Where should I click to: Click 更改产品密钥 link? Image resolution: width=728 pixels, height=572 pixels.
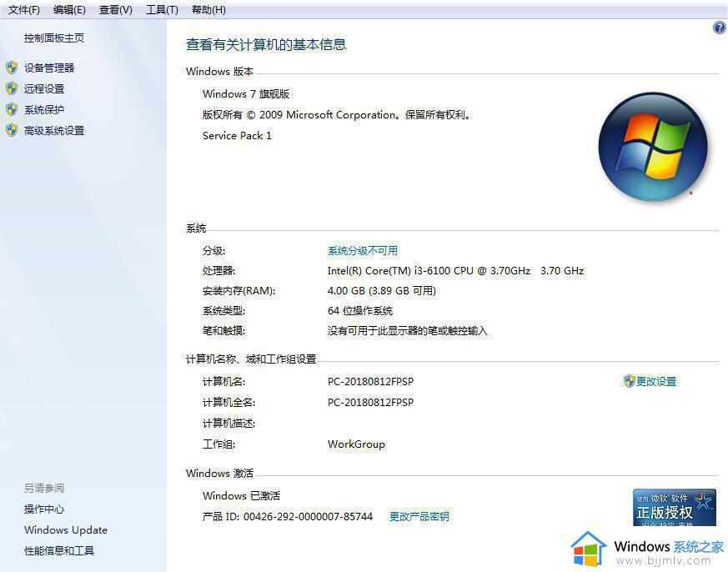419,516
